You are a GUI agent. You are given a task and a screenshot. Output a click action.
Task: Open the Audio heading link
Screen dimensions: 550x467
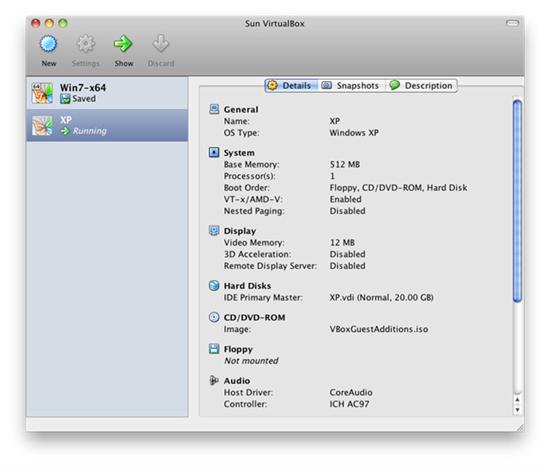[237, 381]
